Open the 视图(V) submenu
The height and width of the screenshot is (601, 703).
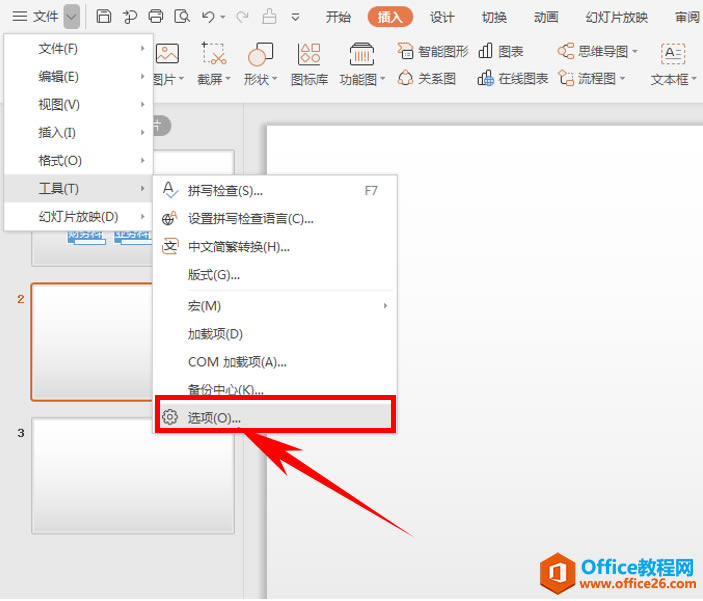point(78,105)
